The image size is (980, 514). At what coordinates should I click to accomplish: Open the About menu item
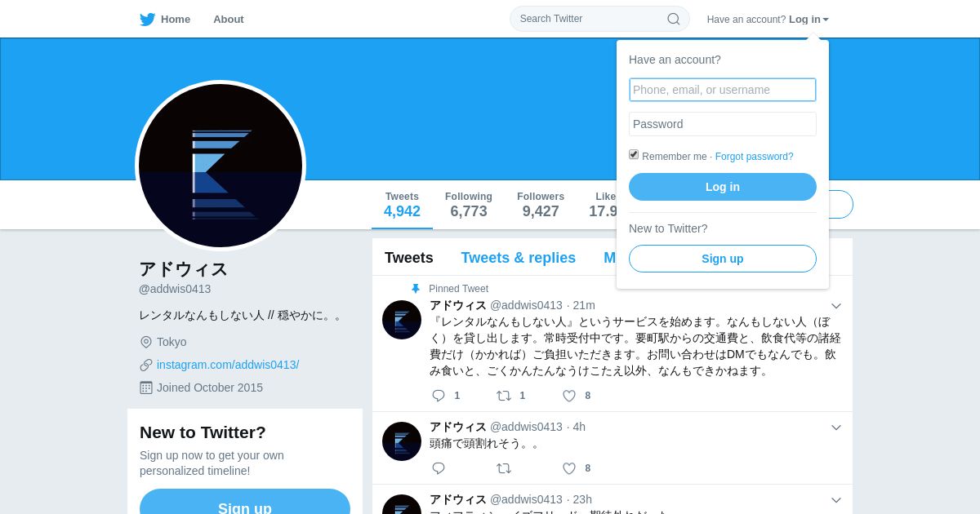pos(229,20)
